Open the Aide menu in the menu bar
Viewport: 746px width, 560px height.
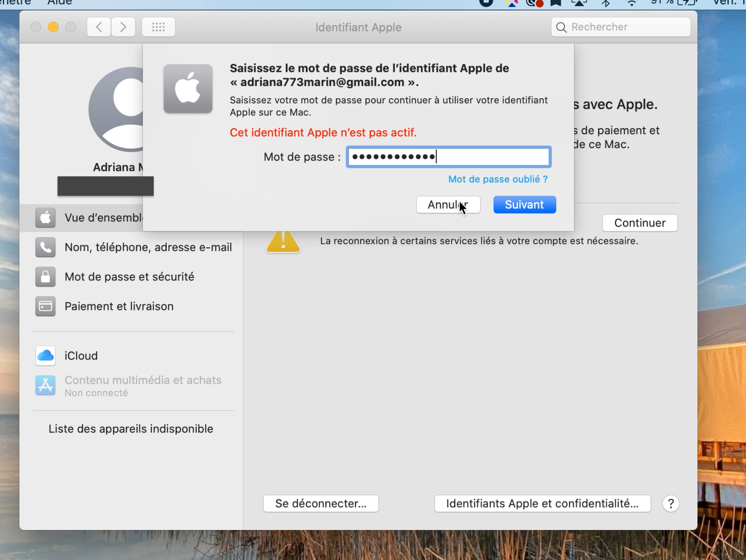60,3
